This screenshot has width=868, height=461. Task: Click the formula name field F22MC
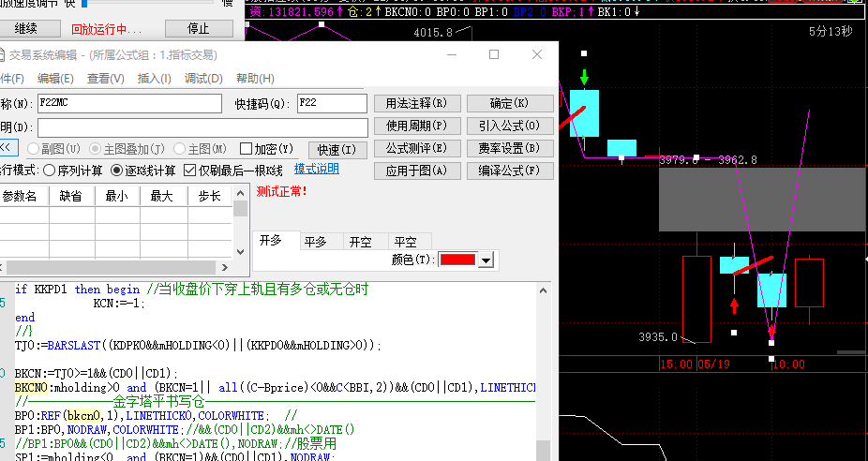point(129,103)
